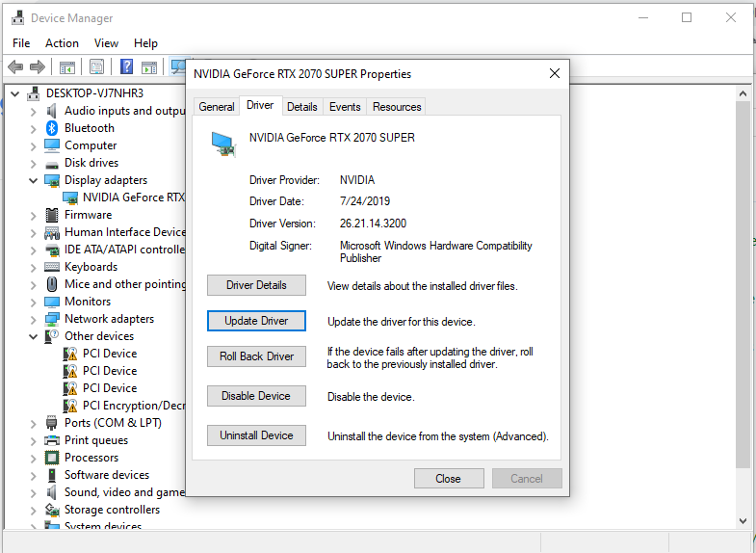Image resolution: width=756 pixels, height=553 pixels.
Task: Click the Forward arrow toolbar icon
Action: [38, 67]
